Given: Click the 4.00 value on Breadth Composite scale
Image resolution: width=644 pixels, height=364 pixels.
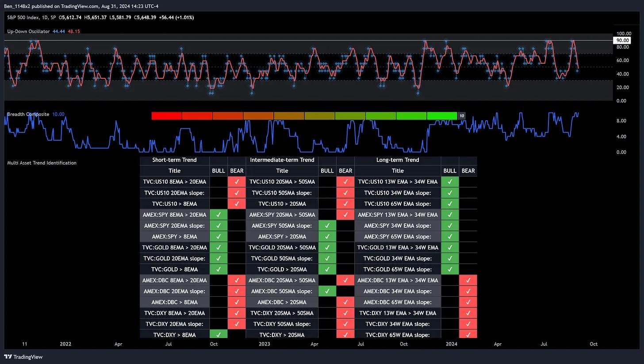Looking at the screenshot, I should (621, 137).
